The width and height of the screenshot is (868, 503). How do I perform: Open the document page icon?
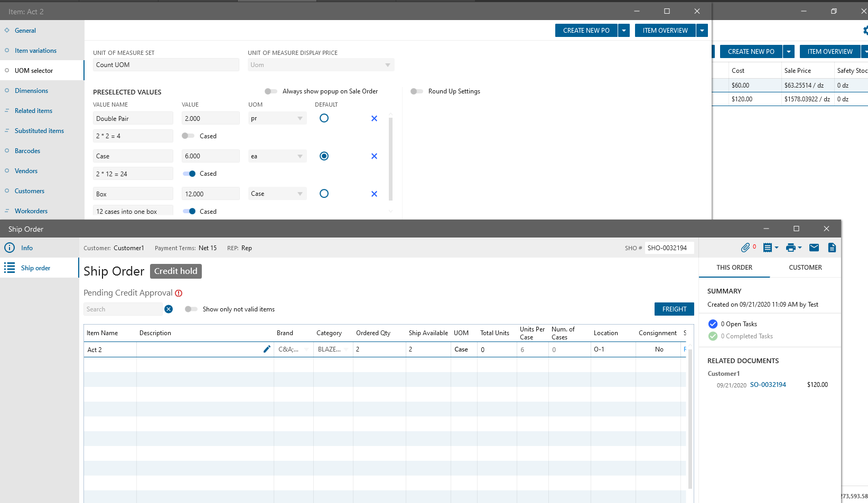(832, 248)
